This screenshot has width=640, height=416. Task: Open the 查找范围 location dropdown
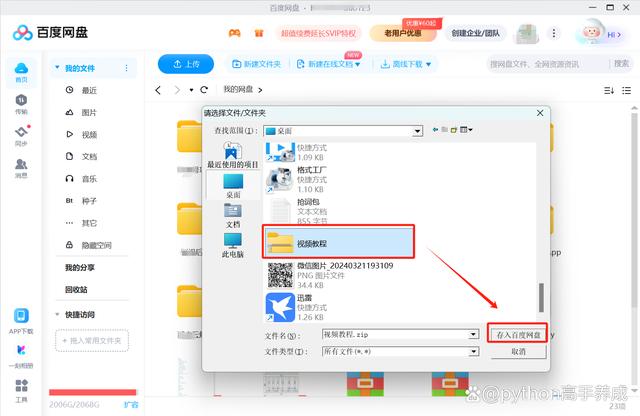tap(417, 131)
